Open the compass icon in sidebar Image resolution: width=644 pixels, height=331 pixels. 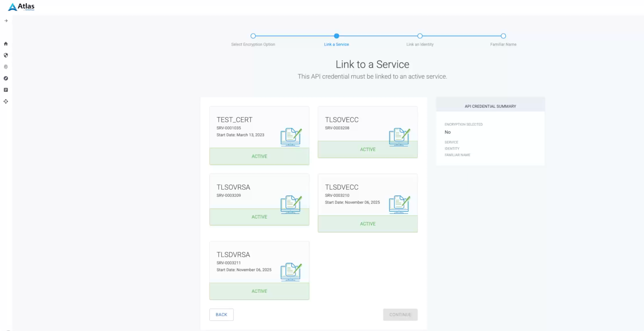pyautogui.click(x=6, y=78)
